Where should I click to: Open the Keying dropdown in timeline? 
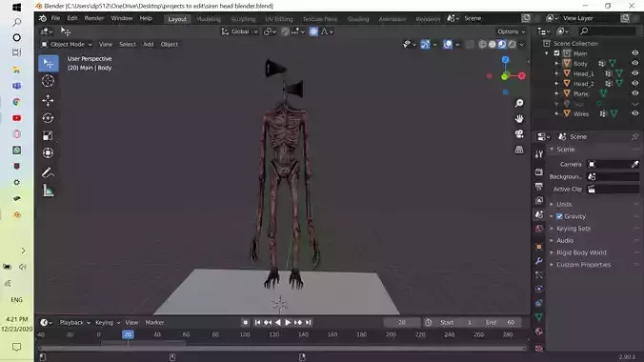(x=108, y=323)
